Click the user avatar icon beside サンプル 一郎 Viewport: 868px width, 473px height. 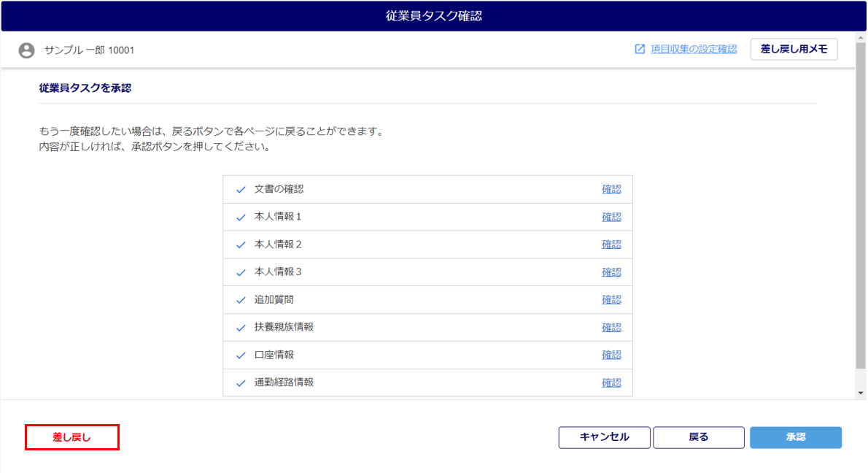pos(26,50)
